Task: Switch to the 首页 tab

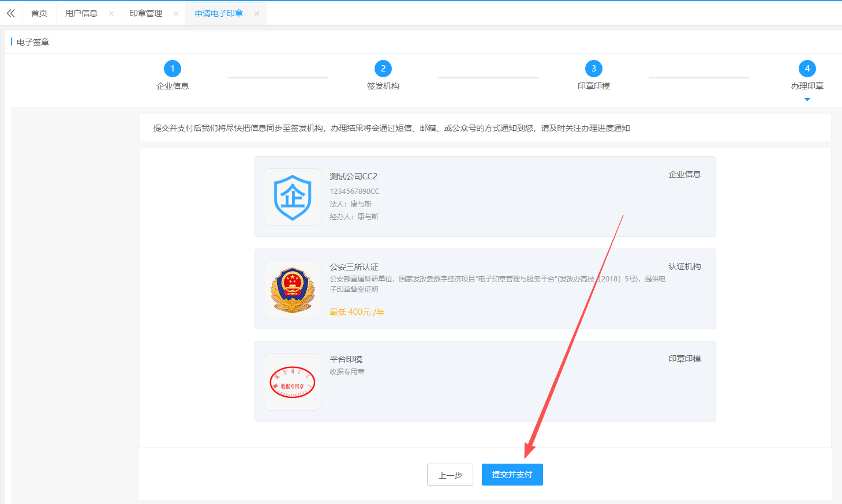Action: 39,13
